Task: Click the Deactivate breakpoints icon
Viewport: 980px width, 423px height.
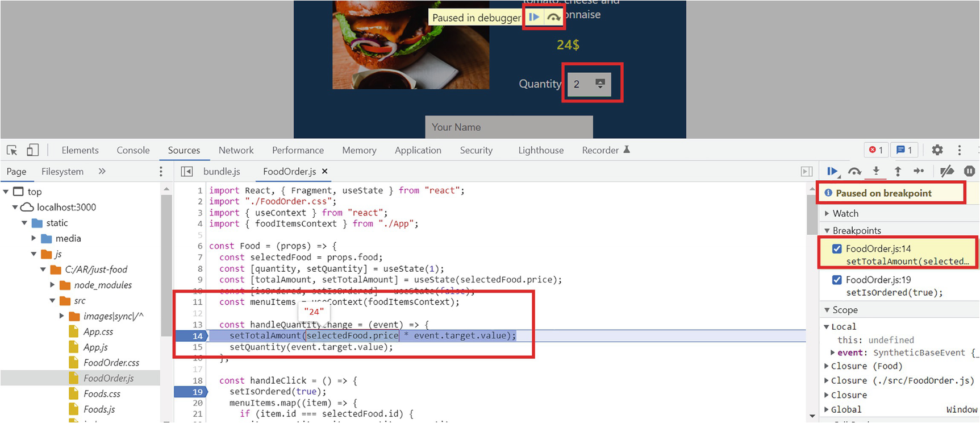Action: pyautogui.click(x=946, y=171)
